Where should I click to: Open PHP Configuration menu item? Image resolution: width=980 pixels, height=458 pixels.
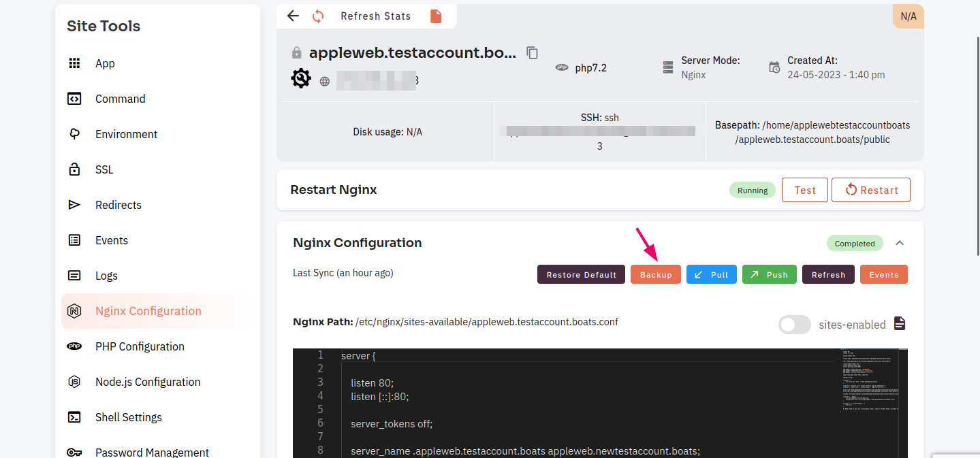(x=140, y=346)
